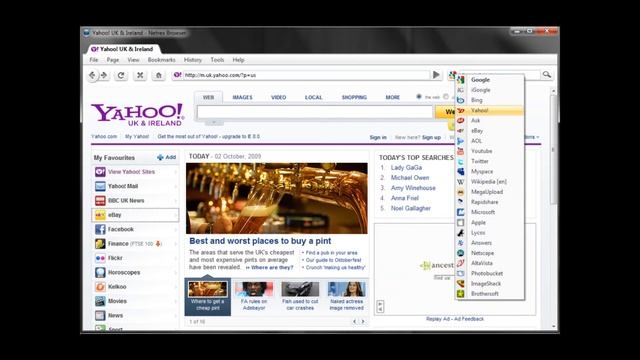Open the MORE search tab

coord(393,98)
